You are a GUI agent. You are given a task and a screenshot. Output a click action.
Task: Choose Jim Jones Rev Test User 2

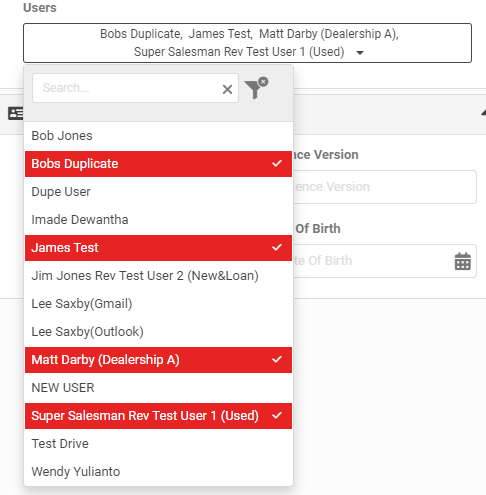point(158,276)
